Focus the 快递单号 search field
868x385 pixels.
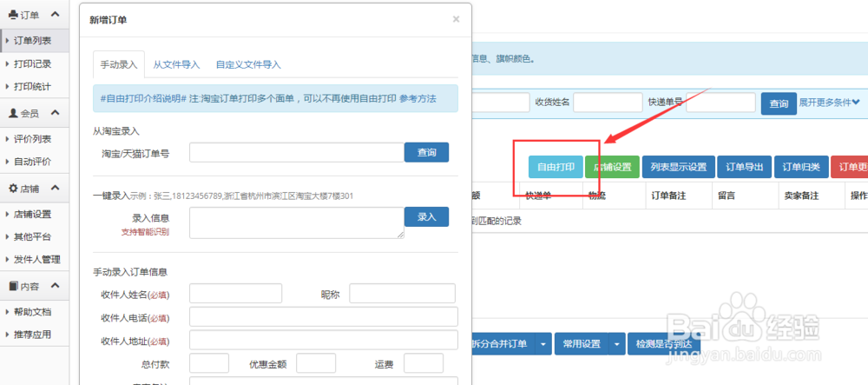[x=720, y=103]
